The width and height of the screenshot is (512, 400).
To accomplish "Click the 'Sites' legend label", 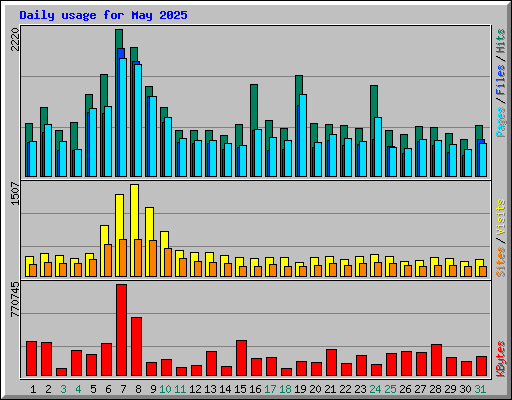I will 501,262.
